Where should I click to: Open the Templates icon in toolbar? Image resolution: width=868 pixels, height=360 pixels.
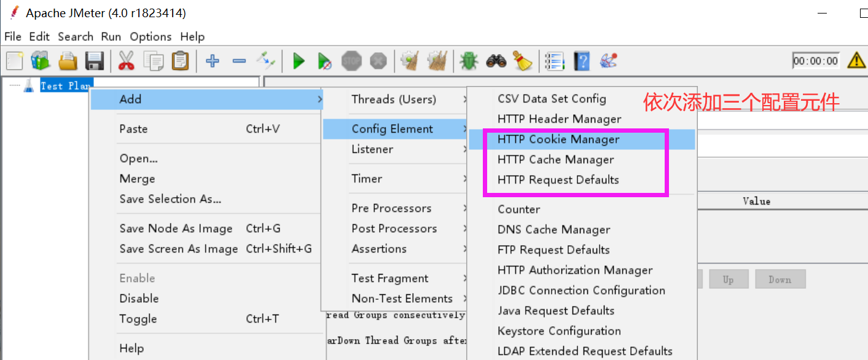pyautogui.click(x=41, y=61)
